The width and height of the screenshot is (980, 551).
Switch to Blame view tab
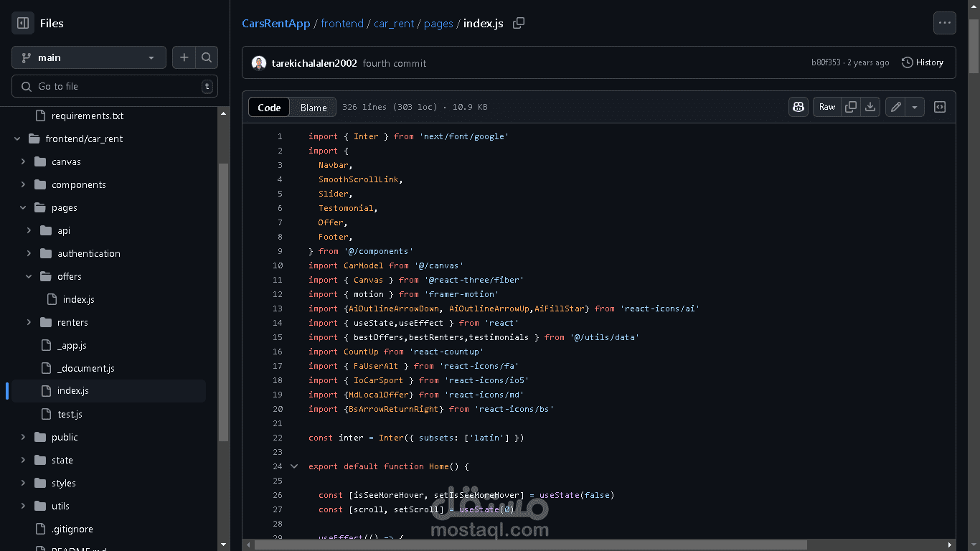coord(314,108)
